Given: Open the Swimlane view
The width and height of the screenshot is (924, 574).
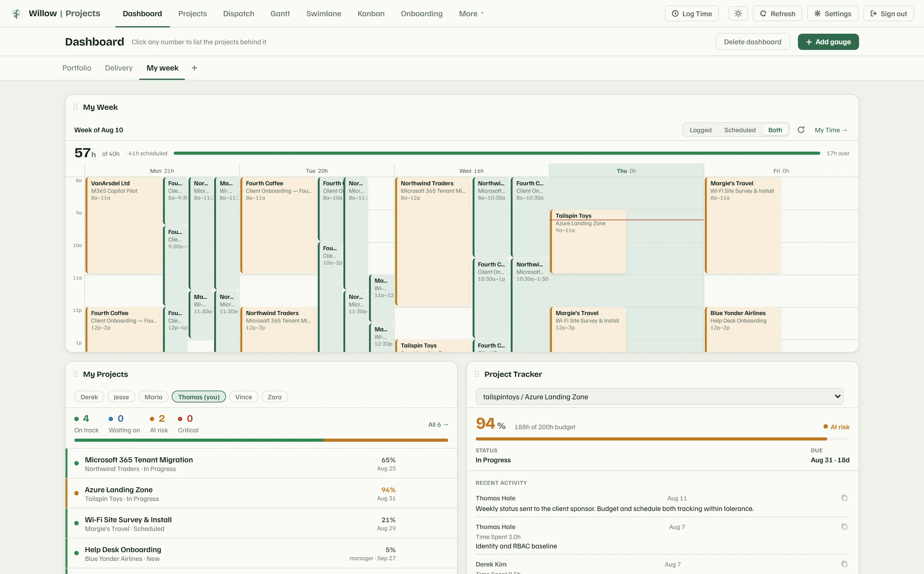Looking at the screenshot, I should point(324,14).
